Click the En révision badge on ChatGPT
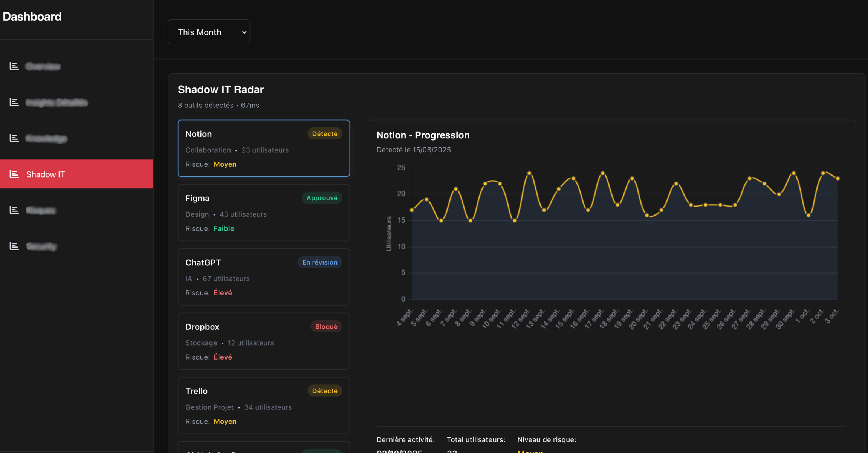 pyautogui.click(x=319, y=262)
